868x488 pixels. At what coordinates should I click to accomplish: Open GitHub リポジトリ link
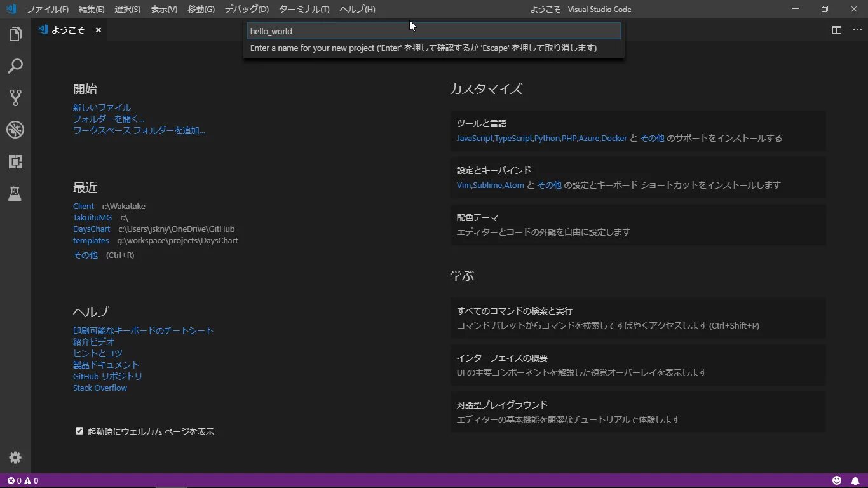tap(107, 376)
